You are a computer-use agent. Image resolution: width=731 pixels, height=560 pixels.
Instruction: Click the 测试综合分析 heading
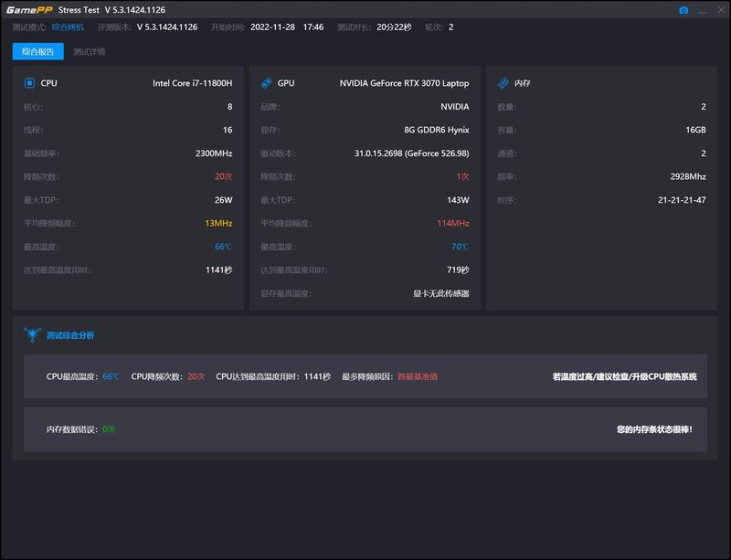click(70, 335)
